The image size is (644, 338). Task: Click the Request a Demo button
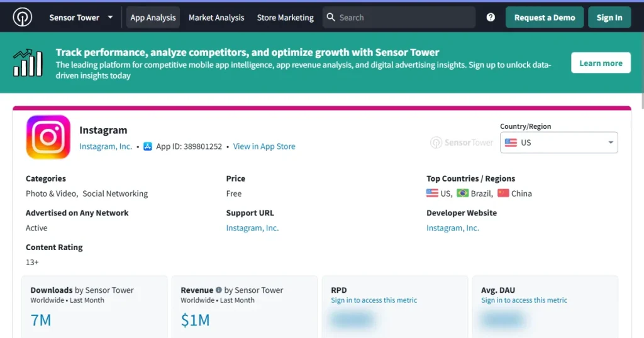click(545, 17)
